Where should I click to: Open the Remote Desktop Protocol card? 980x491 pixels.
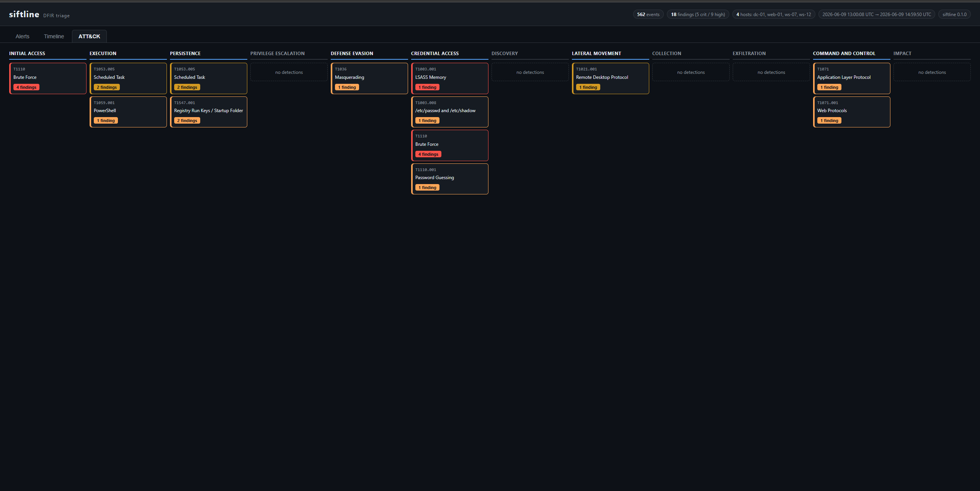(611, 78)
